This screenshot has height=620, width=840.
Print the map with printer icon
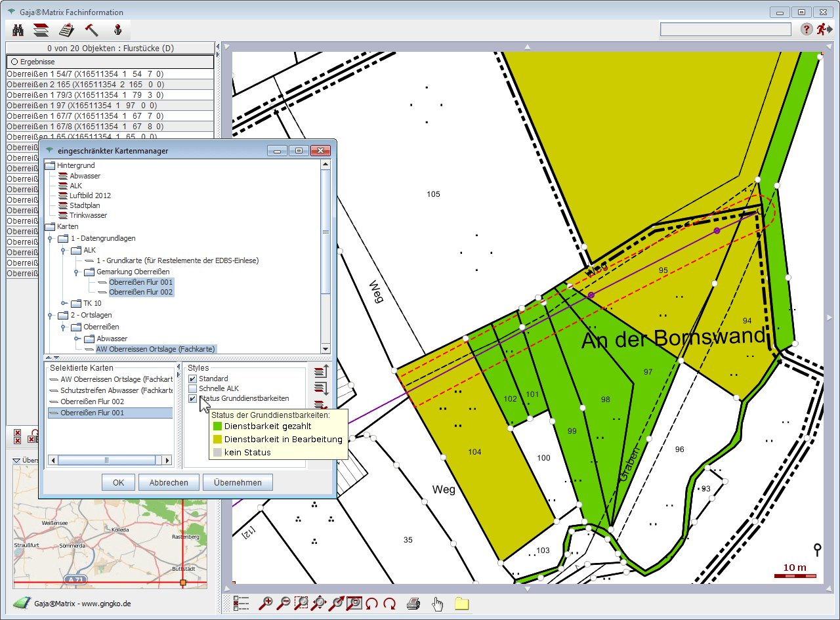pyautogui.click(x=413, y=604)
